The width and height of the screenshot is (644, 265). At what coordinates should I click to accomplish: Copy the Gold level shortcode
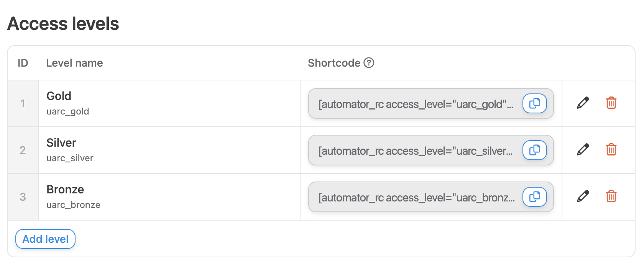[534, 103]
